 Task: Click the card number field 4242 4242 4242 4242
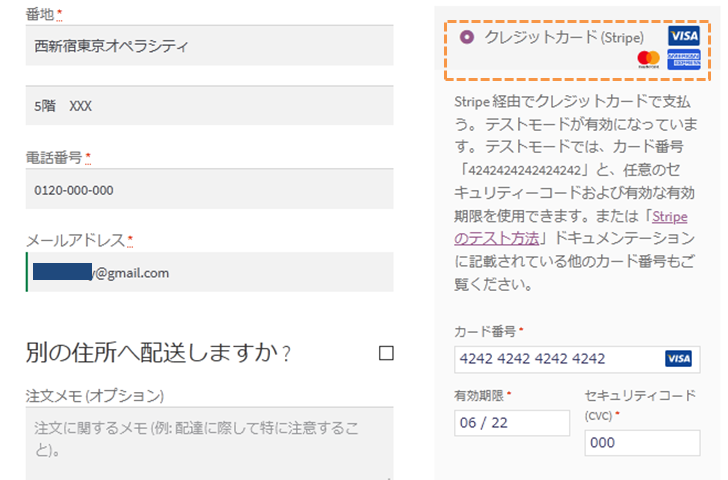pos(577,359)
